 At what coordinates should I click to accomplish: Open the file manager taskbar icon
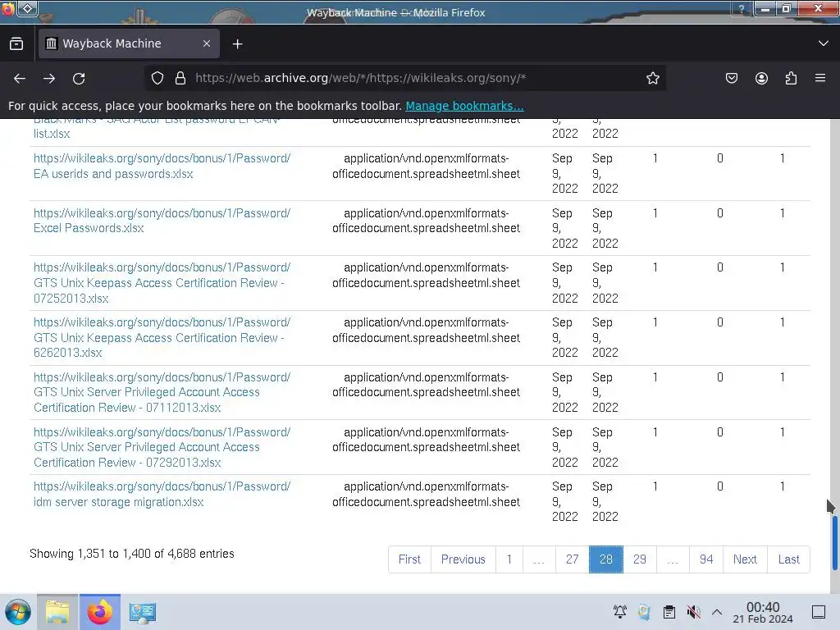click(x=57, y=612)
